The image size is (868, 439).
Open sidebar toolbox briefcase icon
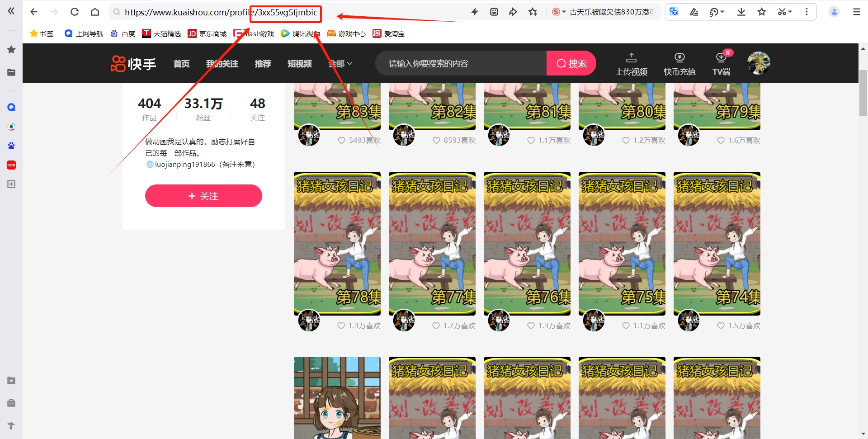point(11,402)
